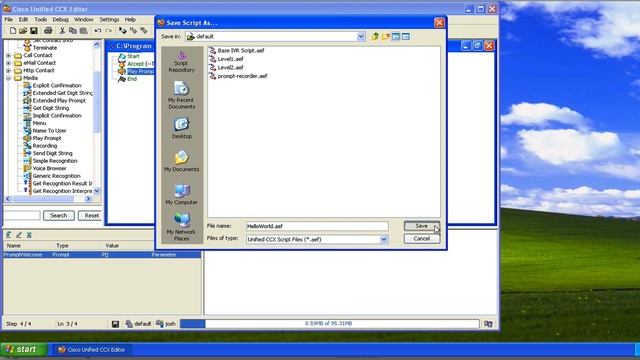Open the Help menu
Viewport: 640px width, 360px height.
130,19
